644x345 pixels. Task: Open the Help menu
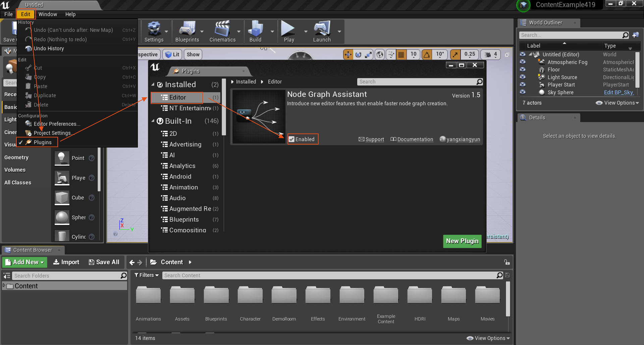tap(70, 14)
